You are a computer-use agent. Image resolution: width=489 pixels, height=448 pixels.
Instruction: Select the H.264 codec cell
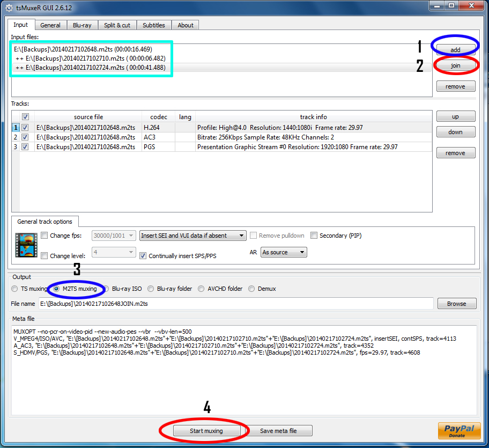click(x=158, y=128)
